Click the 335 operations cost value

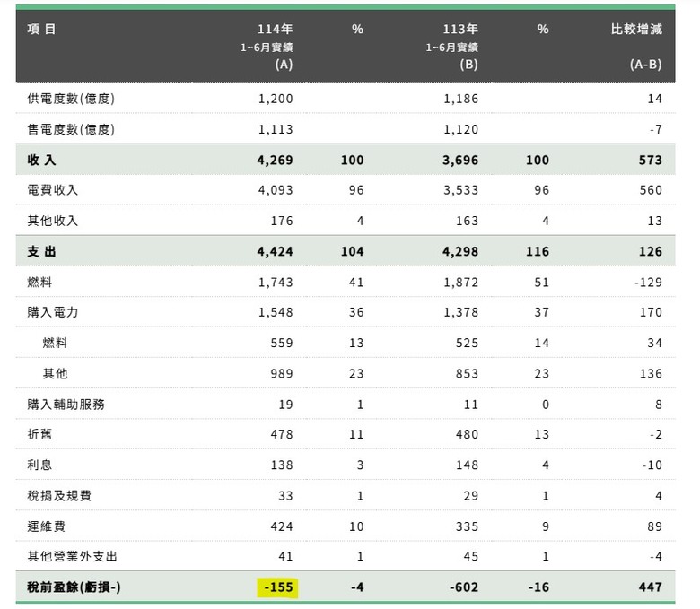pyautogui.click(x=467, y=526)
